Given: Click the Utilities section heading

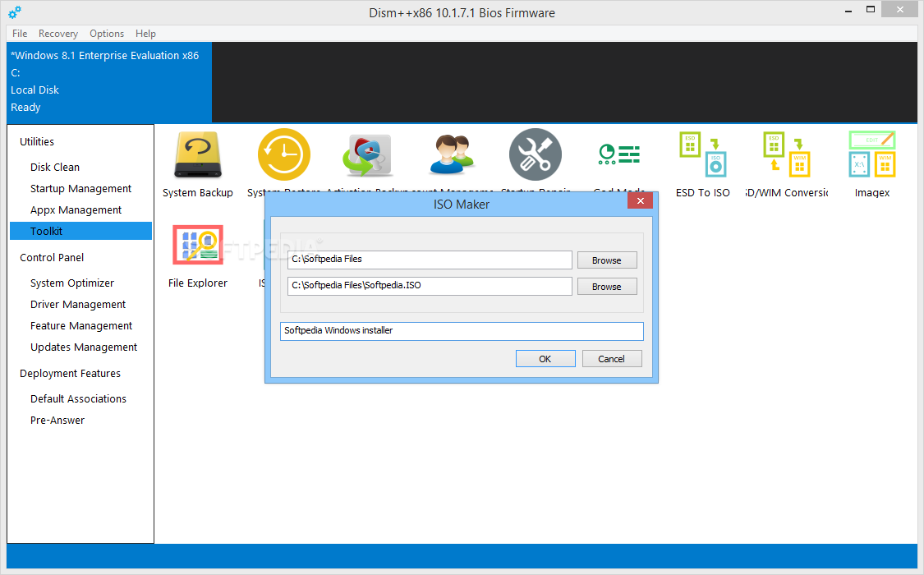Looking at the screenshot, I should coord(36,141).
